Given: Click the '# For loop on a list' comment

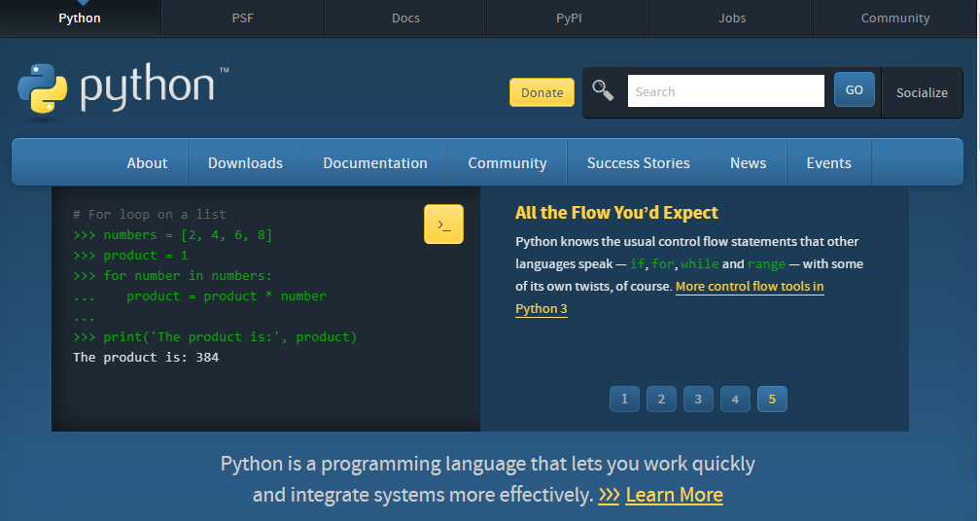Looking at the screenshot, I should pyautogui.click(x=150, y=214).
